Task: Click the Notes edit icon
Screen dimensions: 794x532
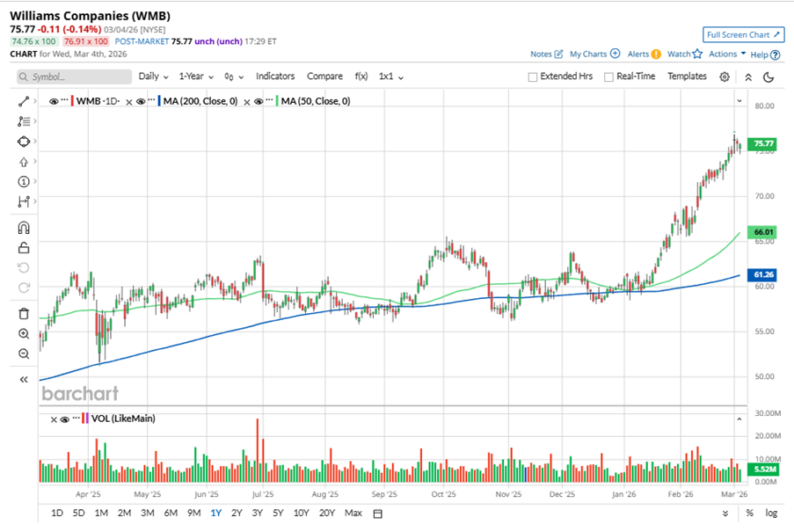Action: (558, 55)
